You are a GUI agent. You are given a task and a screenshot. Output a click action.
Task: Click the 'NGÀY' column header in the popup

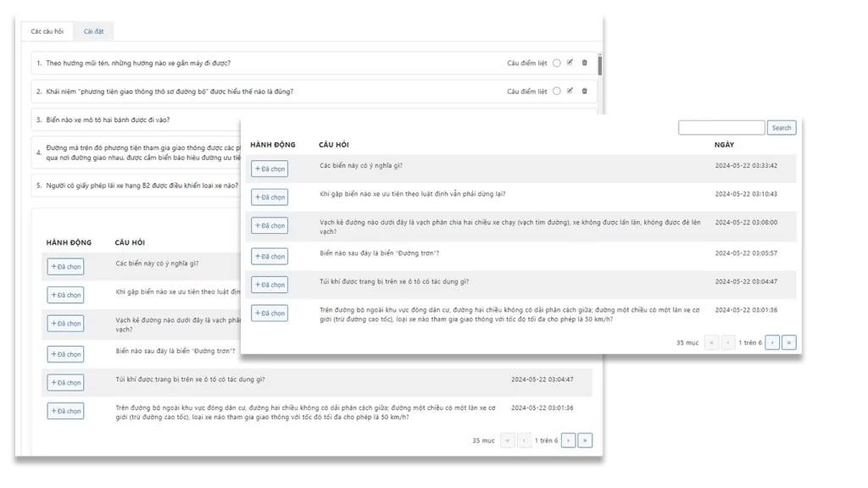(x=725, y=145)
